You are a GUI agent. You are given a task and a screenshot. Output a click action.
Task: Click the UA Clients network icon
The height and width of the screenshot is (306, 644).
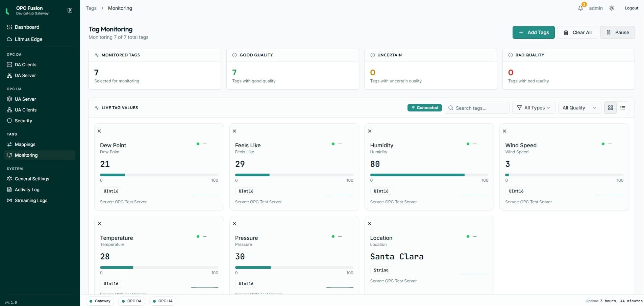(9, 110)
